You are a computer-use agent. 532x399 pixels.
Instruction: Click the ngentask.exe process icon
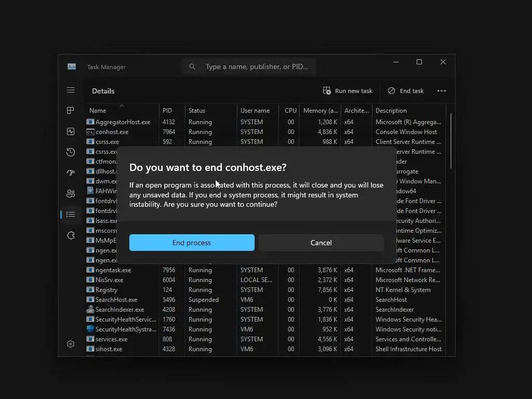click(90, 270)
